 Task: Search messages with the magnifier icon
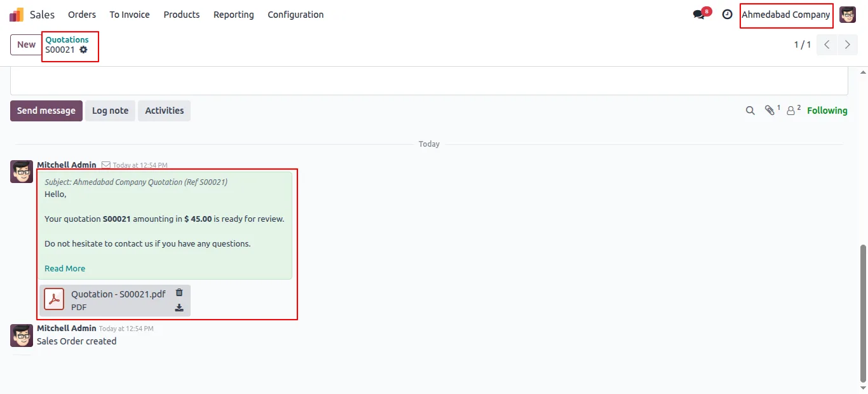point(750,111)
